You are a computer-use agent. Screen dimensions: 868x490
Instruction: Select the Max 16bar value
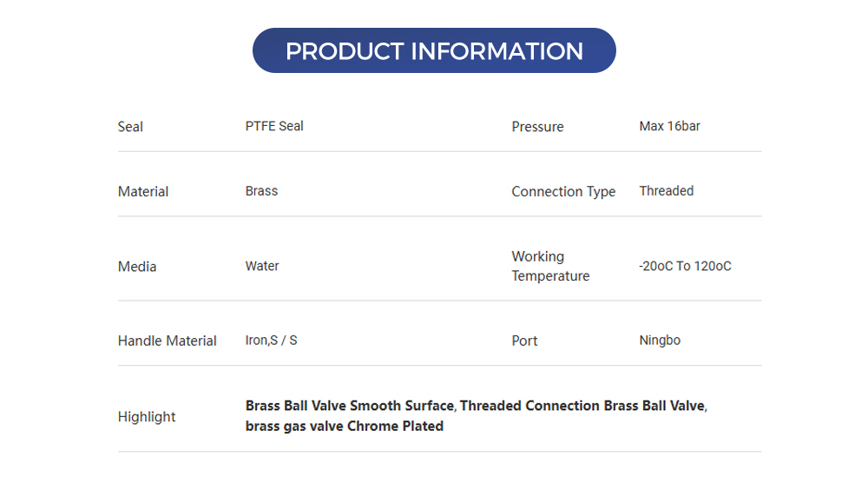tap(669, 126)
